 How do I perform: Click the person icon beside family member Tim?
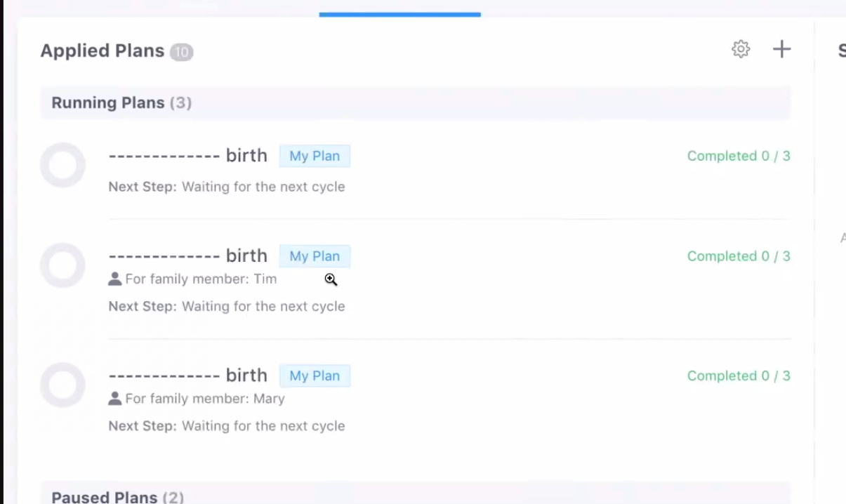click(x=115, y=279)
